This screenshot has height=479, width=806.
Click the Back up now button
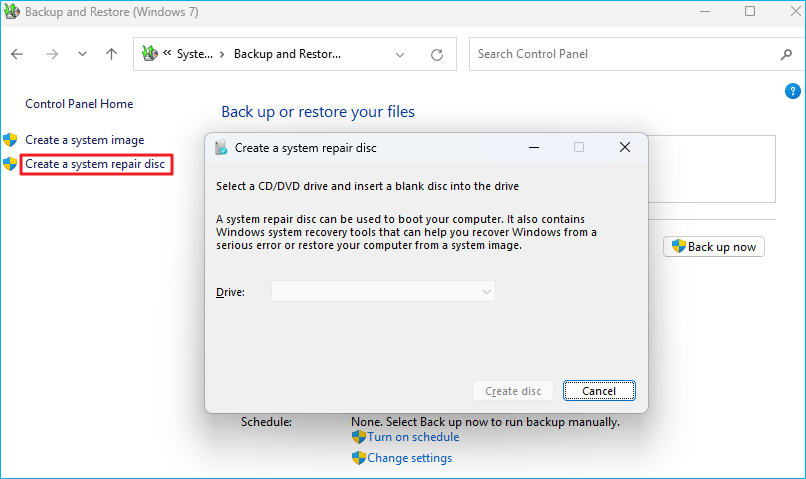(x=714, y=247)
